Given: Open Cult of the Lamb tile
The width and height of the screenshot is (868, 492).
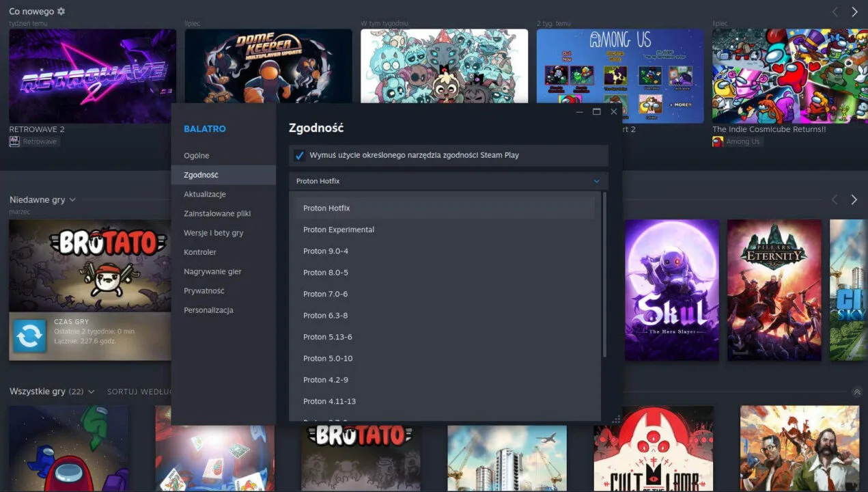Looking at the screenshot, I should pyautogui.click(x=654, y=448).
